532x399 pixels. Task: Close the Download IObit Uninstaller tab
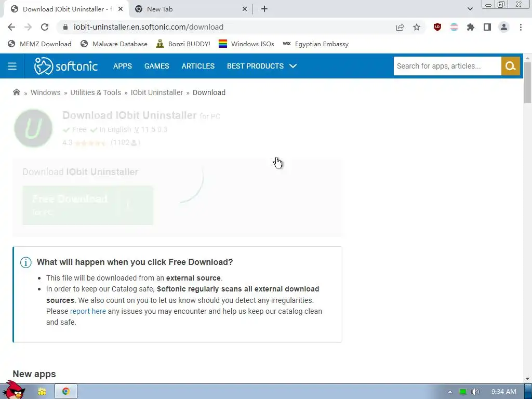[x=121, y=9]
